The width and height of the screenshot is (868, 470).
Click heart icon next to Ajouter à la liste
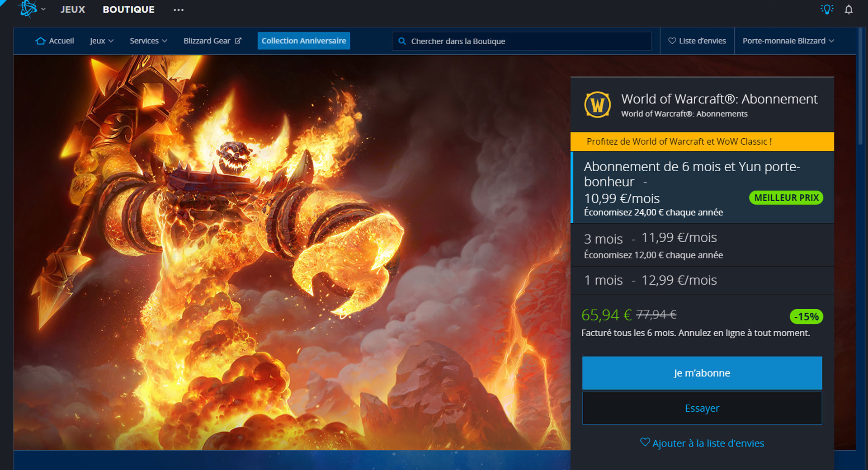pos(645,442)
